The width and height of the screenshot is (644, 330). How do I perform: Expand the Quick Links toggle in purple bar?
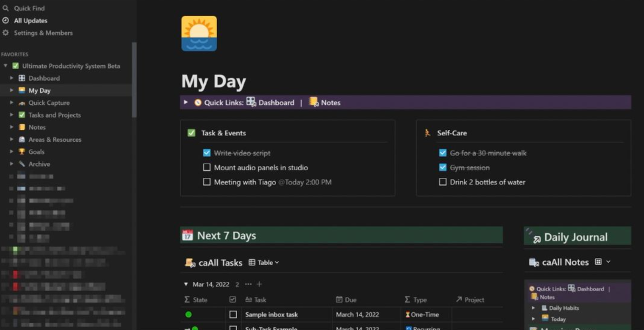[186, 102]
